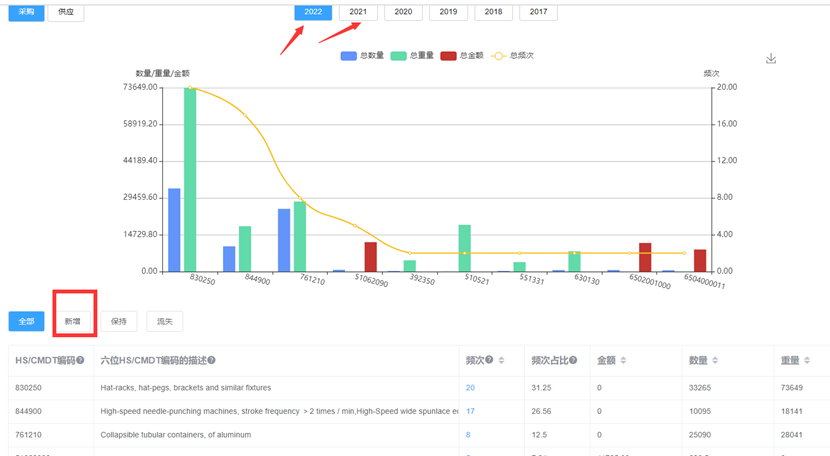Select description 'Hat-racks, hat-pegs, brackets' cell

click(x=186, y=388)
